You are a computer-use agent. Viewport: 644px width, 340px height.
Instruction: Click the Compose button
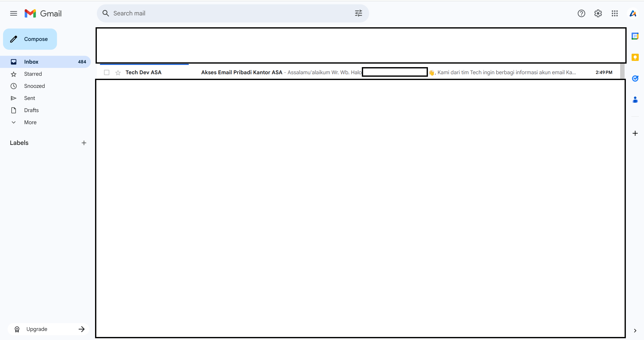coord(30,39)
